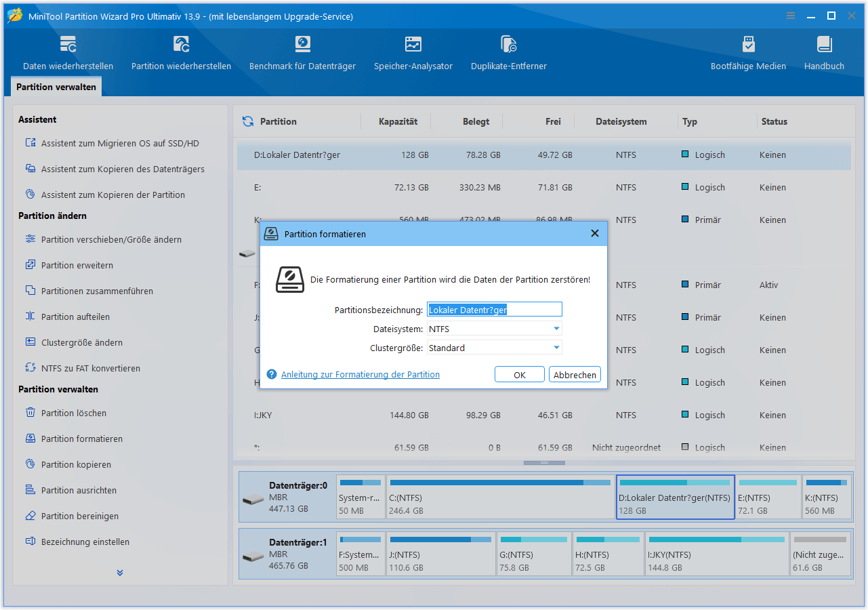
Task: Click the help icon beside Anleitung link
Action: (x=272, y=374)
